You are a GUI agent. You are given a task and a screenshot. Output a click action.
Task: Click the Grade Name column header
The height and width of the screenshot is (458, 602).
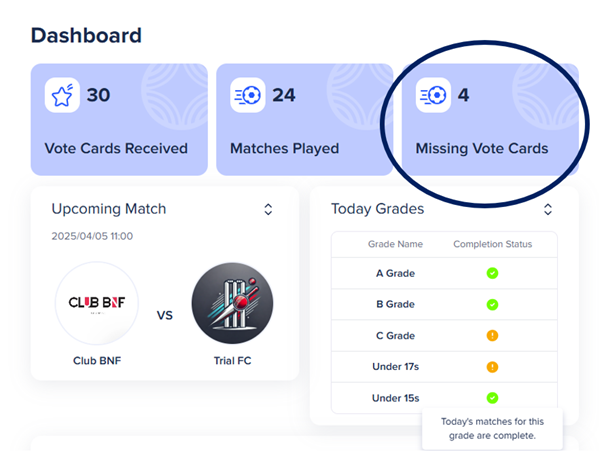tap(393, 244)
